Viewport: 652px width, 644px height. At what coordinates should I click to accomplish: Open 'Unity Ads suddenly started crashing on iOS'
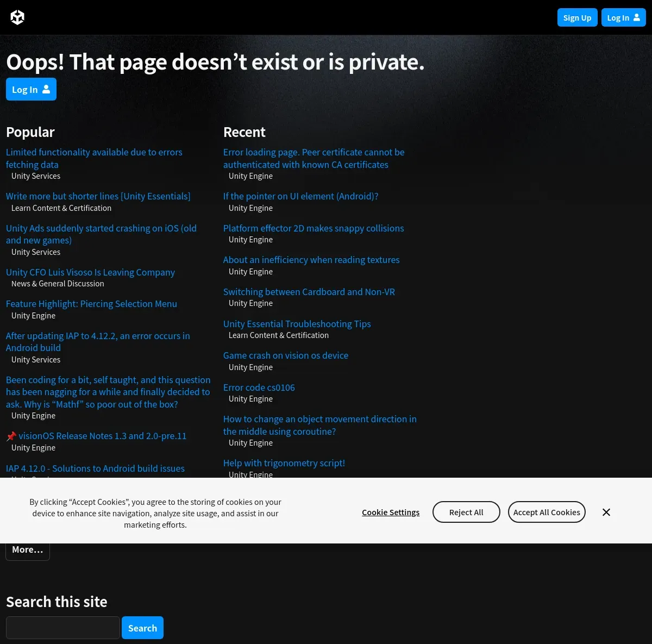[x=101, y=234]
